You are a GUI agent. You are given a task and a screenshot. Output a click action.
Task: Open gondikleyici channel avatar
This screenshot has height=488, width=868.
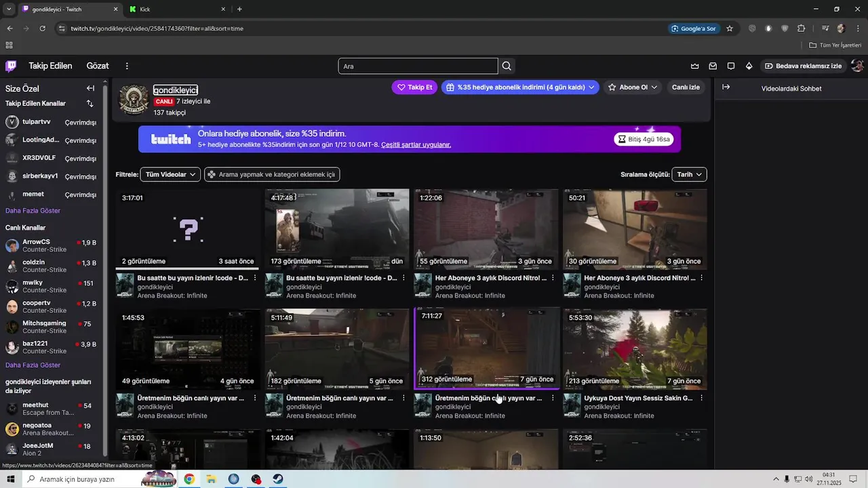pos(133,100)
